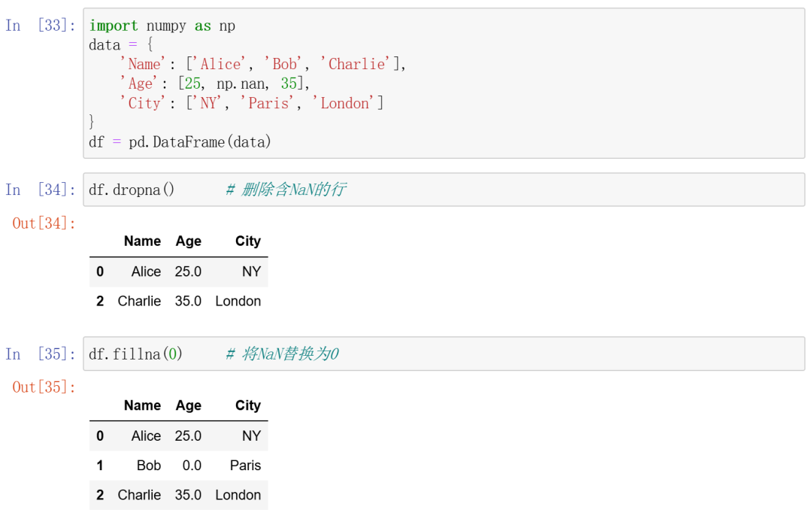Click the Paris cell in the output table
This screenshot has height=516, width=812.
(x=245, y=466)
